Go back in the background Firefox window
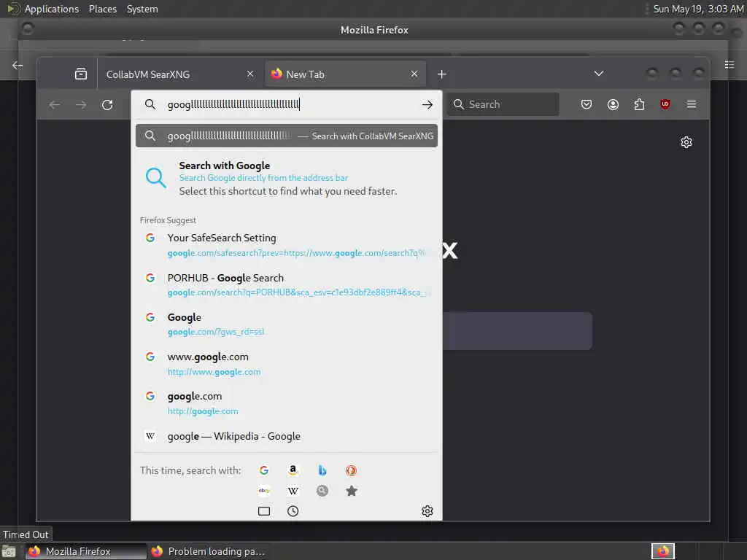747x560 pixels. (x=18, y=65)
